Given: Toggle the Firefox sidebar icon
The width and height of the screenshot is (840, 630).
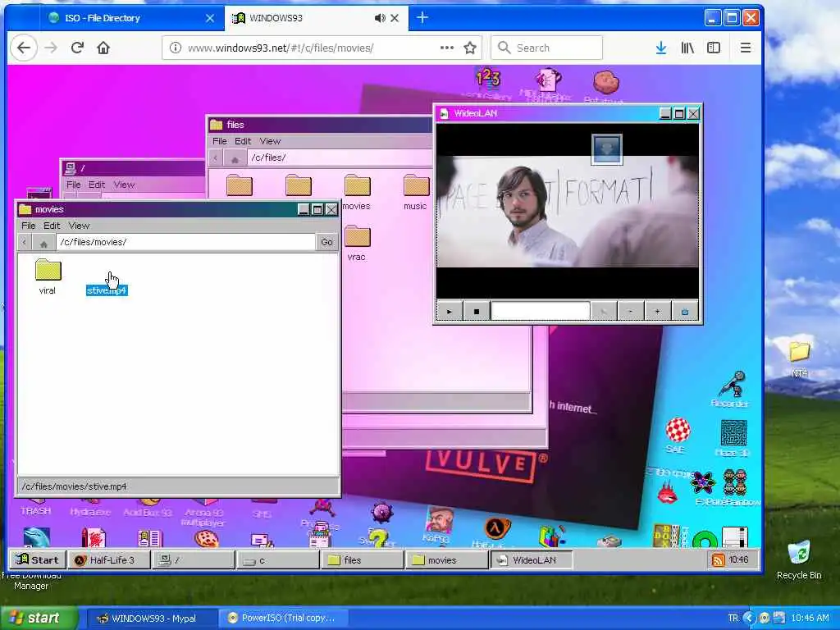Looking at the screenshot, I should pos(714,48).
